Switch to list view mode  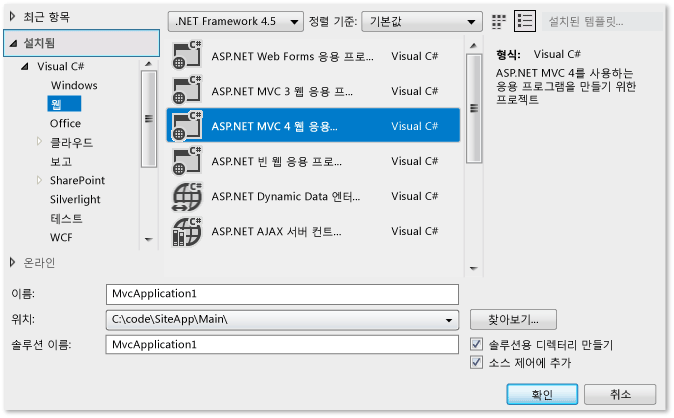(x=525, y=21)
